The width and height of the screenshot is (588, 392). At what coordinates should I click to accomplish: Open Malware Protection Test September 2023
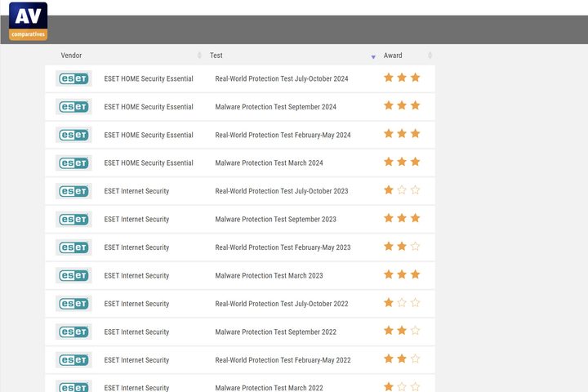[276, 220]
